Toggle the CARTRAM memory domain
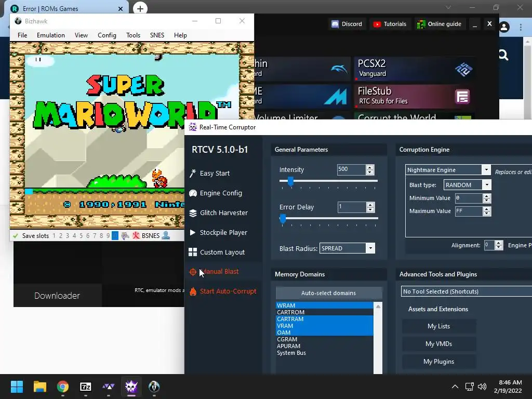The image size is (532, 399). click(x=324, y=319)
